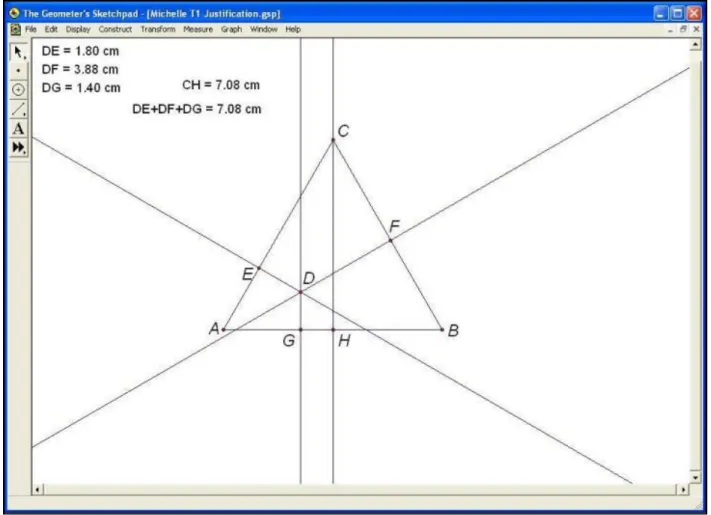This screenshot has height=515, width=711.
Task: Select point E on side AC
Action: (259, 268)
